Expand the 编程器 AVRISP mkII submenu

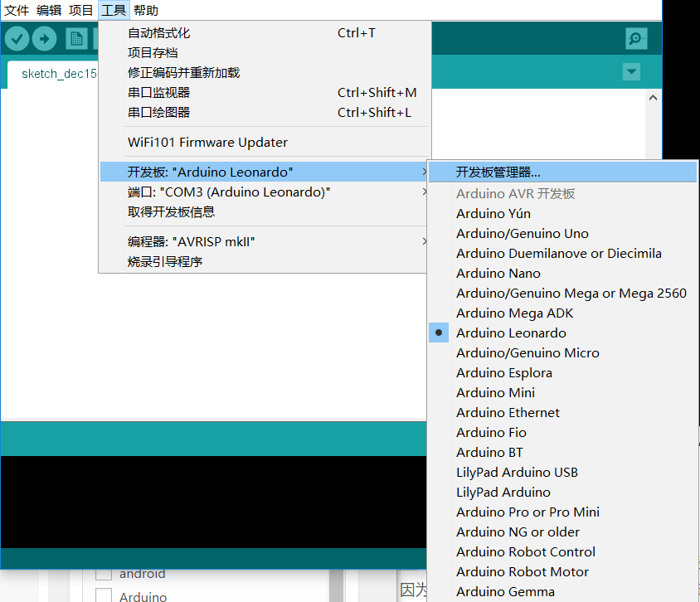pyautogui.click(x=265, y=241)
